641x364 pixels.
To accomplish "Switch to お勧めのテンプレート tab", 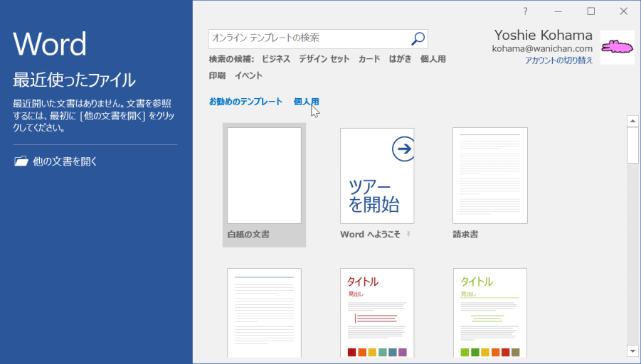I will pyautogui.click(x=245, y=102).
